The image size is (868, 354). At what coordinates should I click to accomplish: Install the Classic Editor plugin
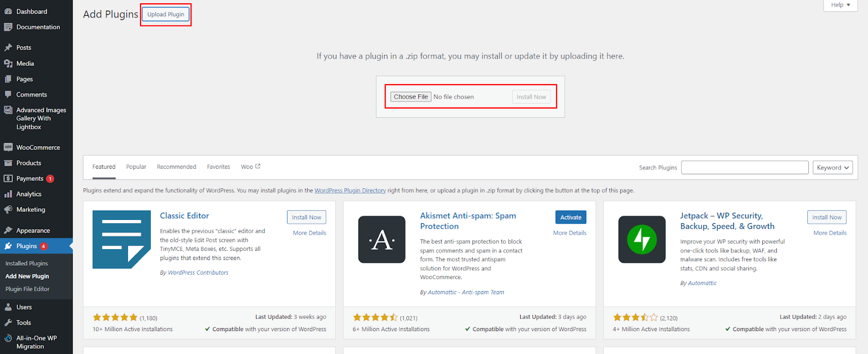pyautogui.click(x=307, y=217)
